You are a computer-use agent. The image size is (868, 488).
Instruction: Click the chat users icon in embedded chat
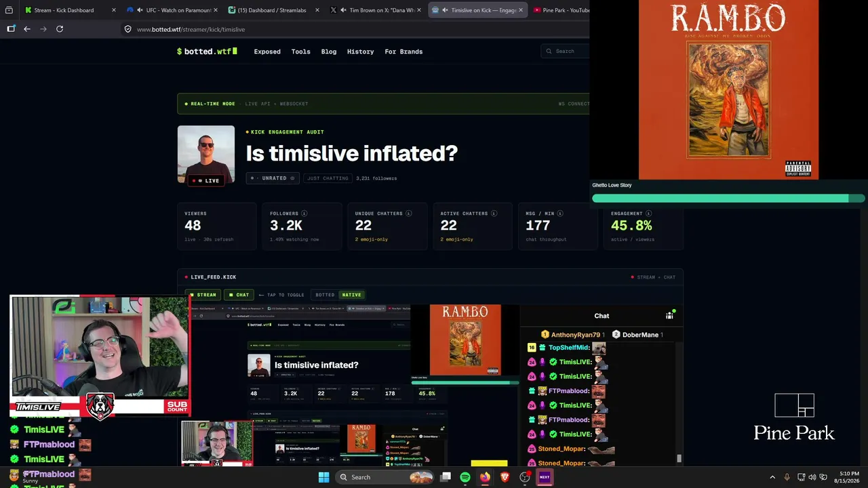[669, 315]
